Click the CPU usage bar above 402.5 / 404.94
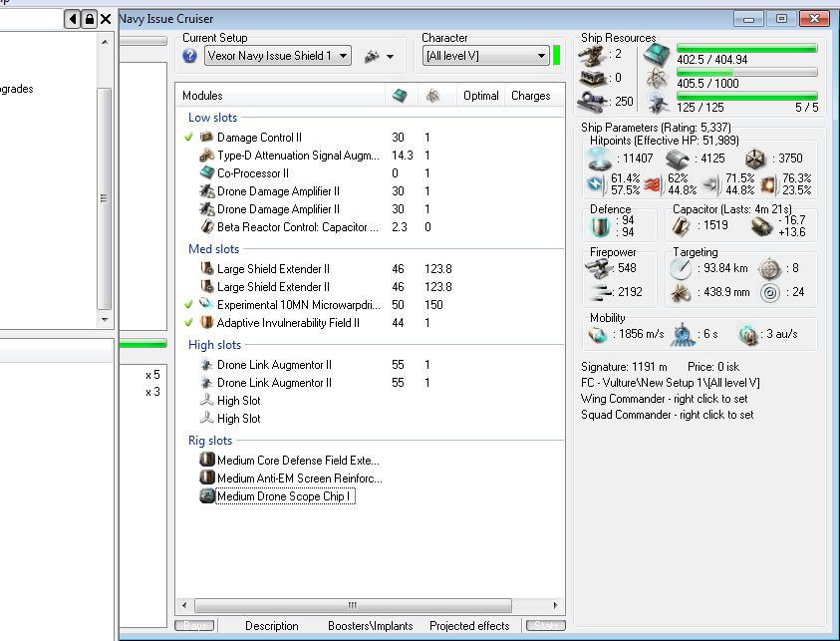 coord(746,48)
